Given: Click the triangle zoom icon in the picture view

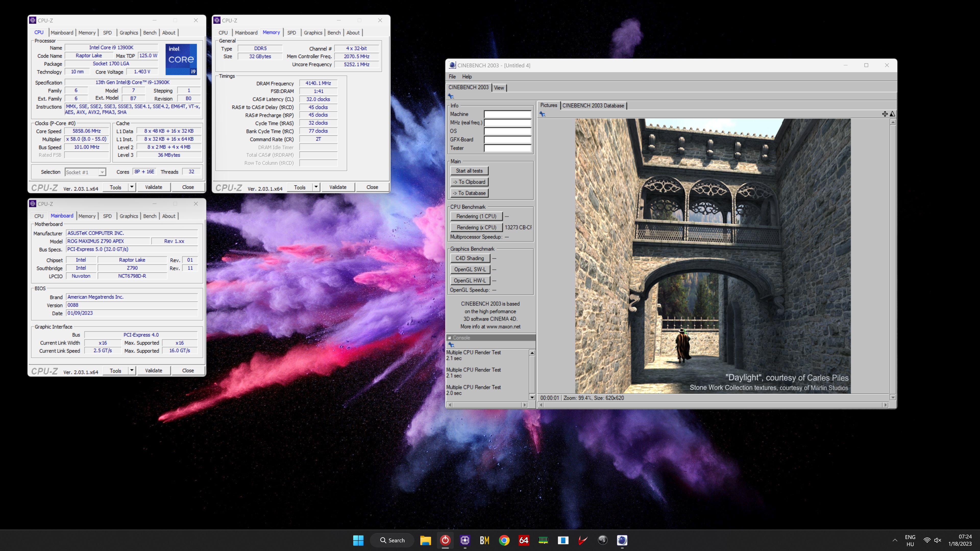Looking at the screenshot, I should [892, 114].
